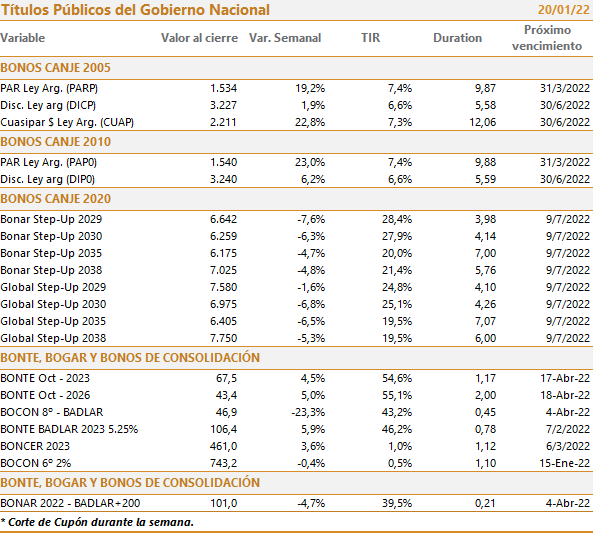
Task: Select the BONCER 2023 row label
Action: point(35,446)
